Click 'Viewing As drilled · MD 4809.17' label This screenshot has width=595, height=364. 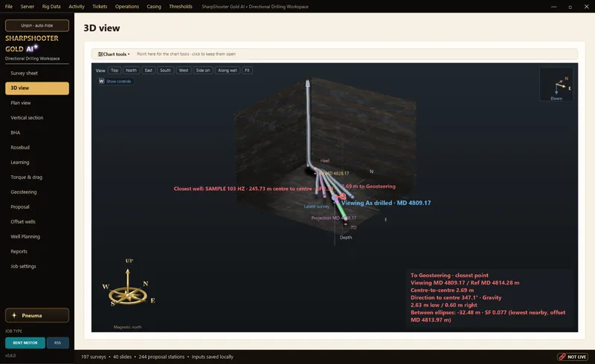pyautogui.click(x=386, y=203)
